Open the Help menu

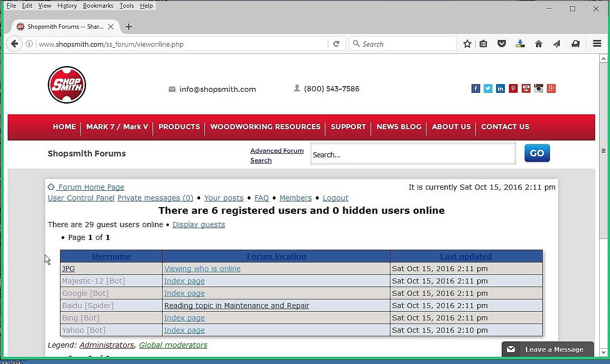pyautogui.click(x=146, y=6)
